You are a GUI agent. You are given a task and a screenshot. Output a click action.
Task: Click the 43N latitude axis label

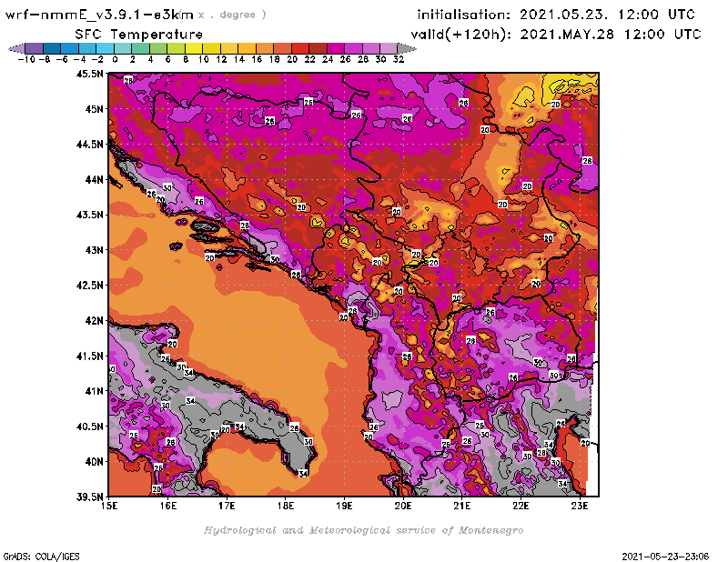[x=94, y=250]
